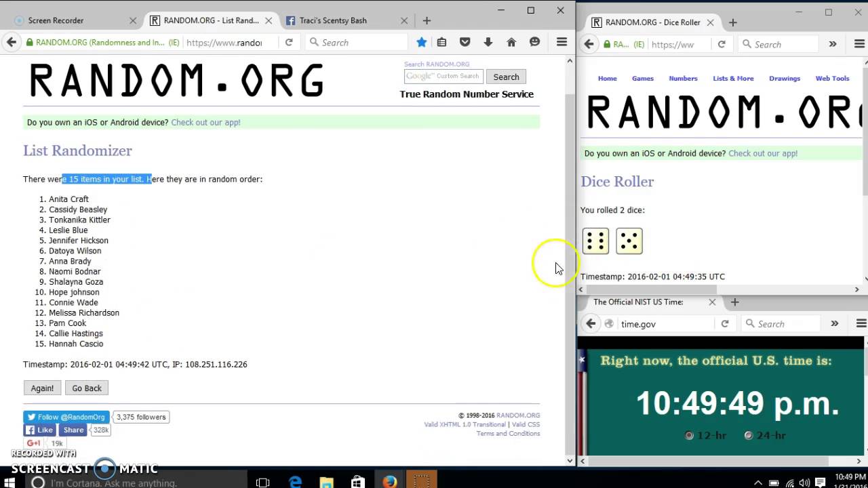
Task: Open hamburger menu in Dice Roller window
Action: click(x=861, y=44)
